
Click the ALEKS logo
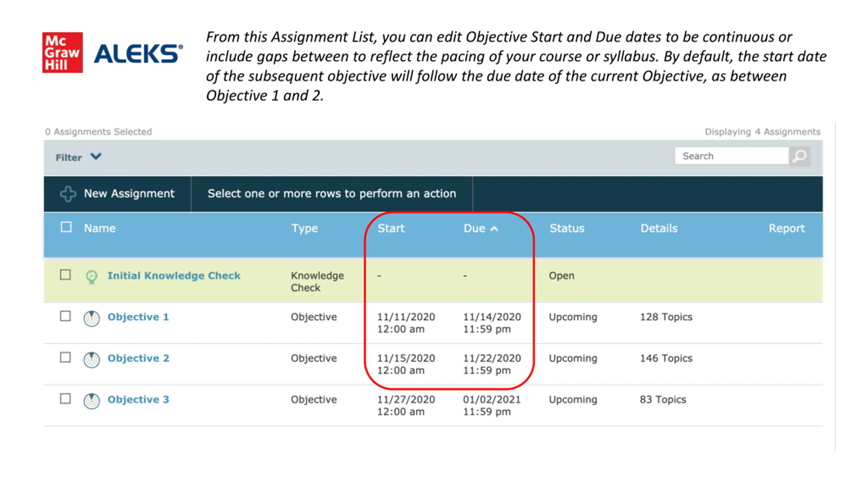[138, 54]
